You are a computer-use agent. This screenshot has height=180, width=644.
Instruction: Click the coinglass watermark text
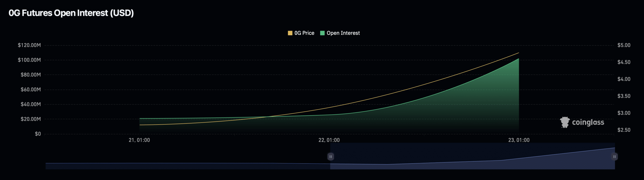pos(588,122)
